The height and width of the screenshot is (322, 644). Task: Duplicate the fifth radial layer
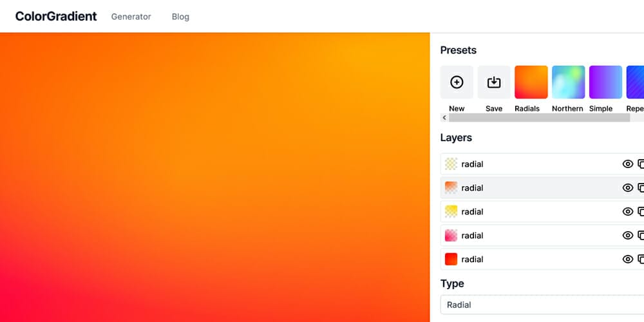(641, 260)
